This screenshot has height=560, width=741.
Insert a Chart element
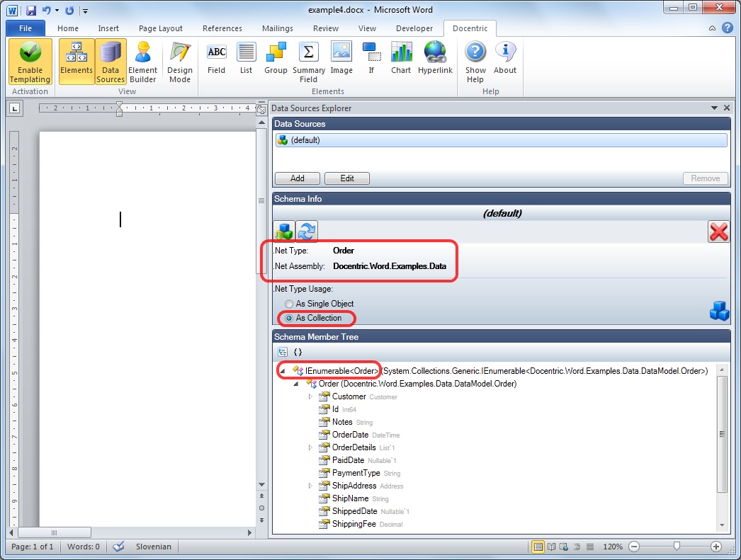(401, 59)
